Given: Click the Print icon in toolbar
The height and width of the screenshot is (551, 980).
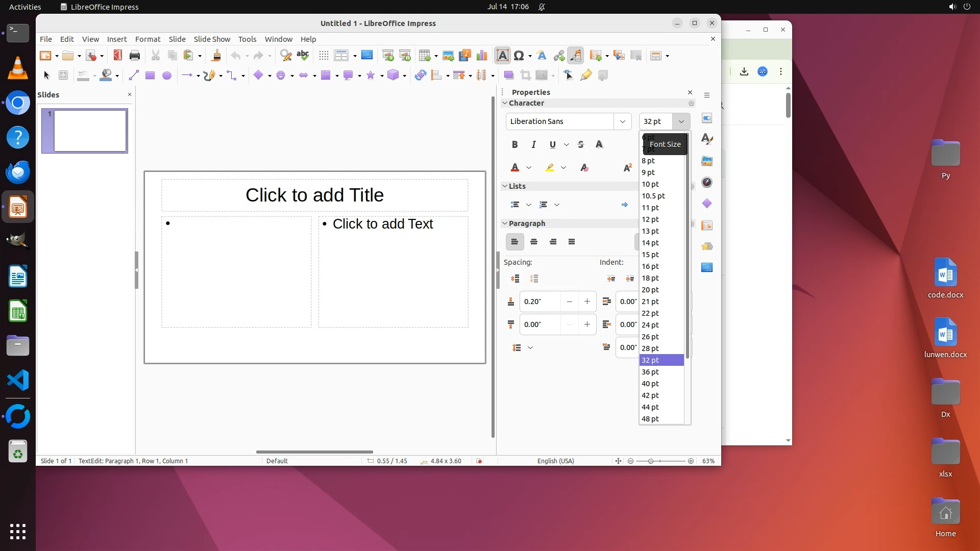Looking at the screenshot, I should point(135,56).
